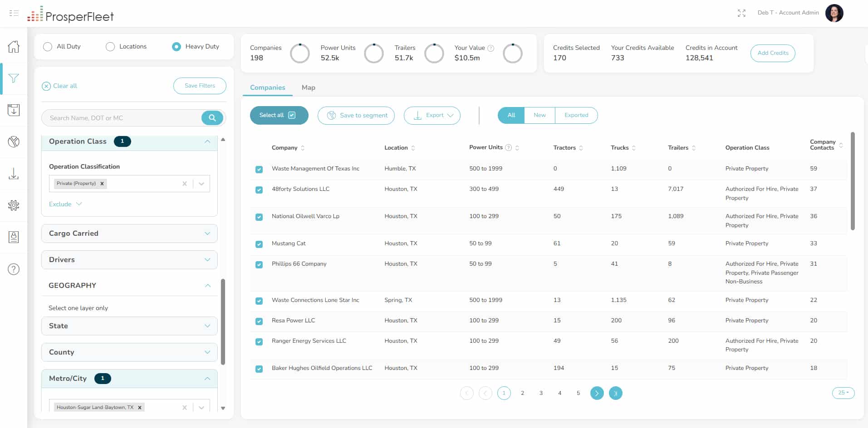Click Save Filters button
This screenshot has width=868, height=428.
(x=200, y=86)
